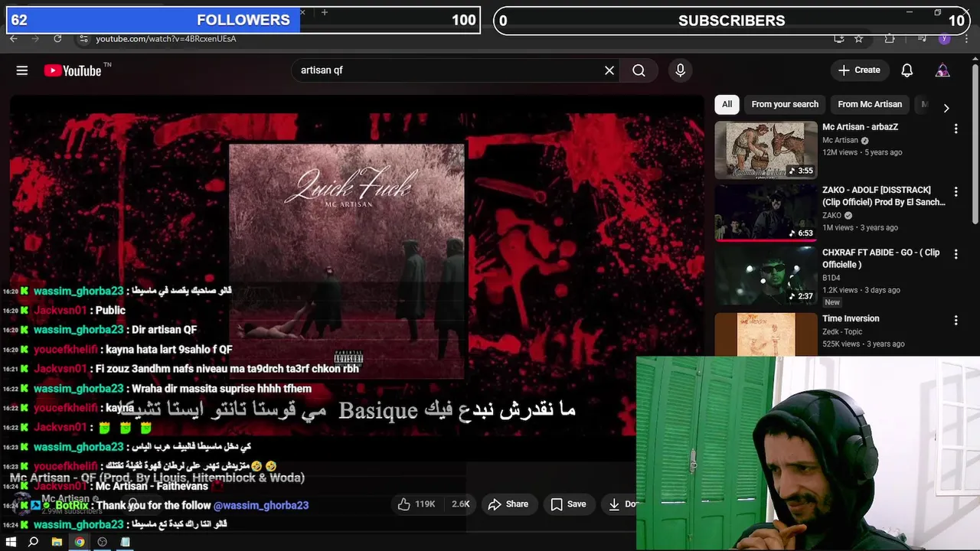The width and height of the screenshot is (980, 551).
Task: Go back with the browser back arrow
Action: point(14,38)
